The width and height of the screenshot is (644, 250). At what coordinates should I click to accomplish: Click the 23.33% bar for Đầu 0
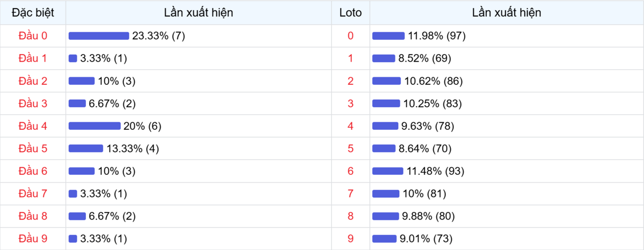pyautogui.click(x=99, y=36)
